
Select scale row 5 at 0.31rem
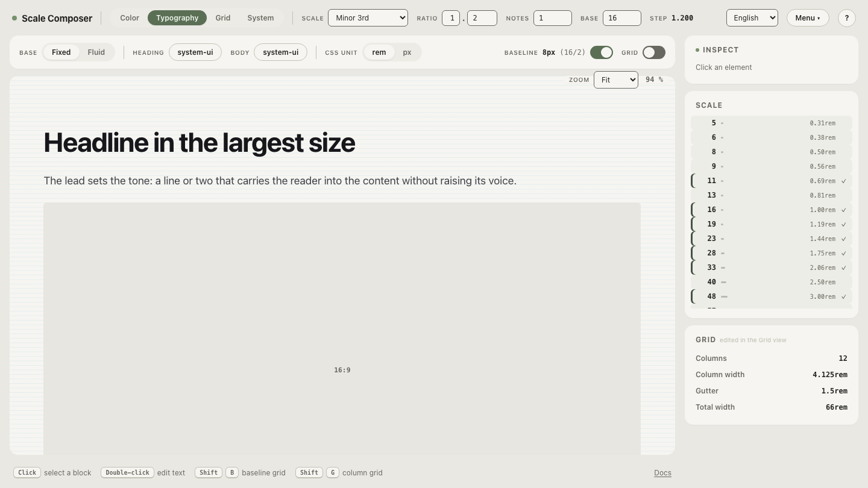(x=772, y=123)
